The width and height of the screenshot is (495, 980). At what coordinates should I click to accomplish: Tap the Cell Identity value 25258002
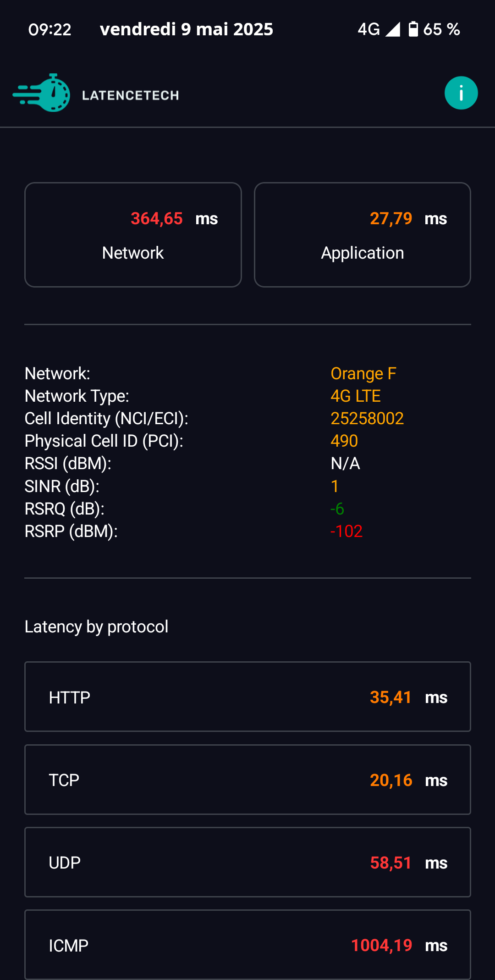coord(367,419)
